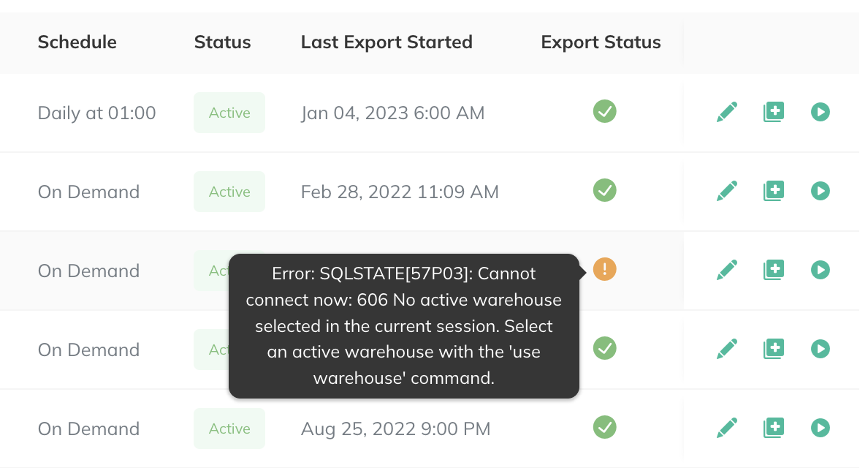Edit the Aug 25, 2022 export
The width and height of the screenshot is (868, 468).
pos(727,428)
